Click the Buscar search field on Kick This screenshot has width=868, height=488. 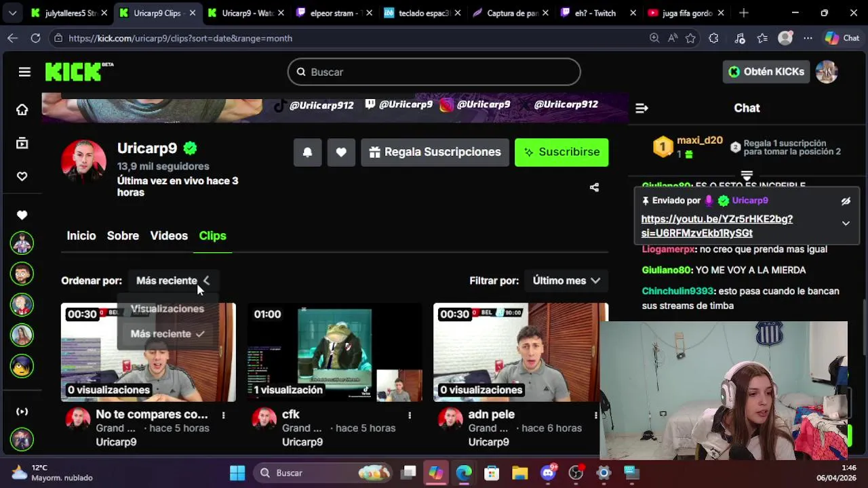(434, 72)
